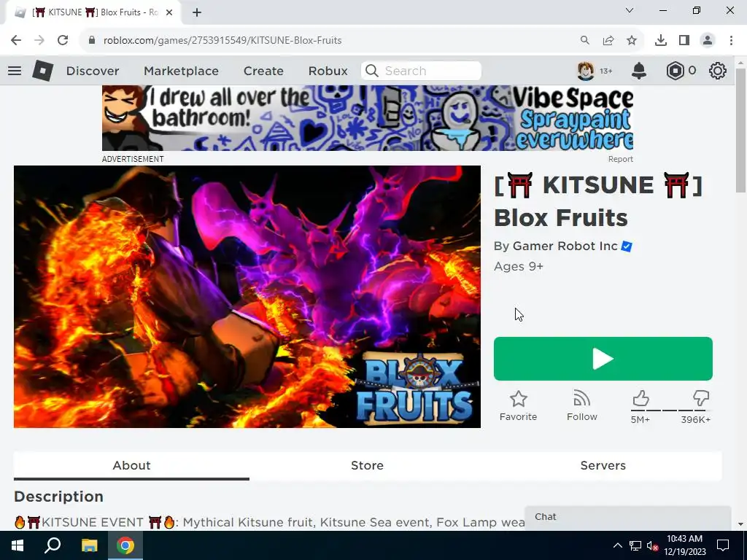Open the Chrome profile icon
This screenshot has height=560, width=747.
click(x=708, y=40)
